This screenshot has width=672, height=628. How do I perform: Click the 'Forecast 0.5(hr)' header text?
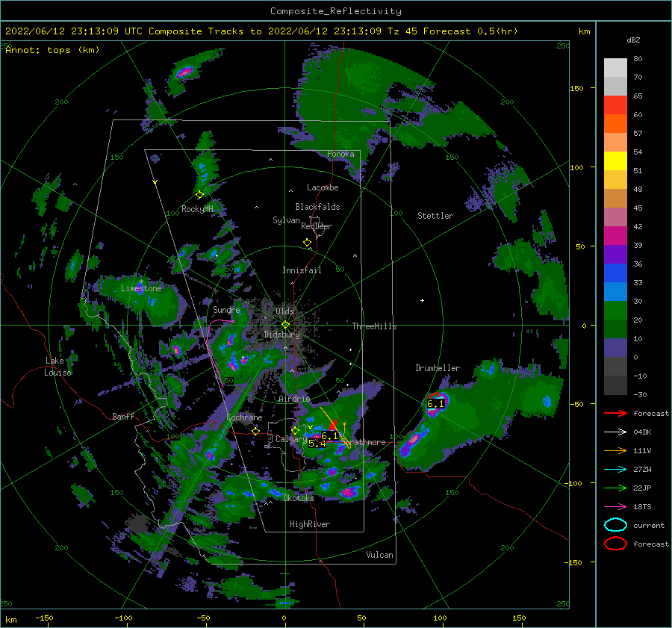(470, 31)
